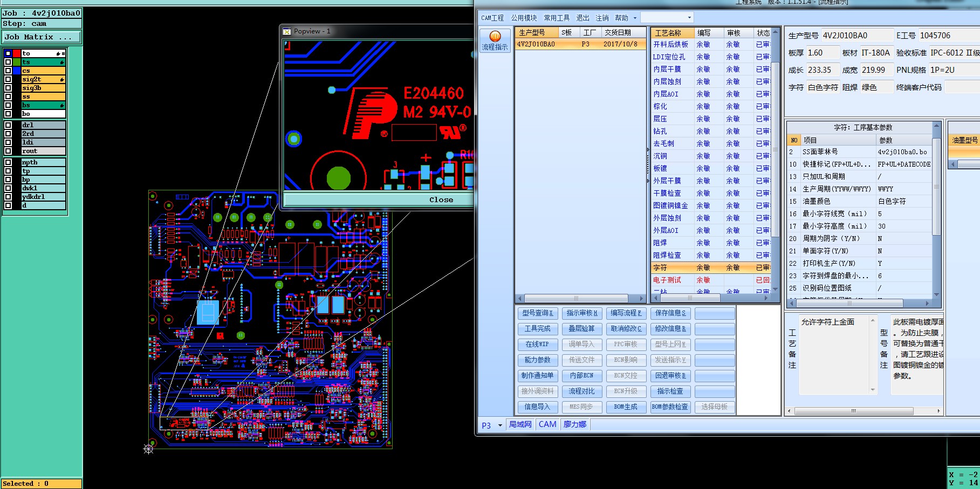Click the hand icon on ts layer
This screenshot has height=489, width=980.
click(x=62, y=63)
